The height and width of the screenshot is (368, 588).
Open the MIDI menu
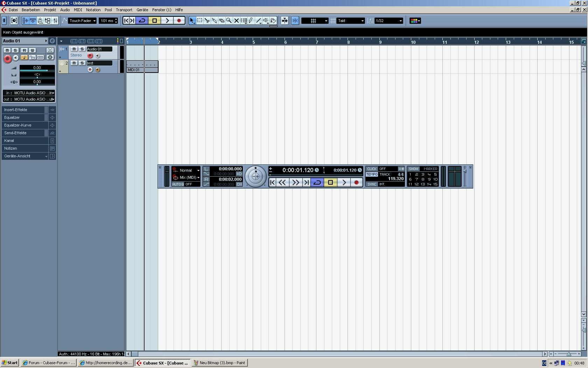point(78,10)
